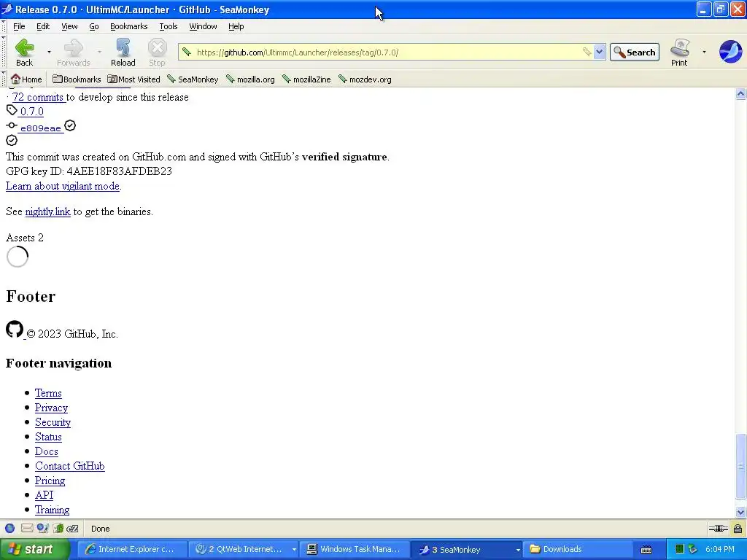
Task: Open the Most Visited folder
Action: [133, 79]
